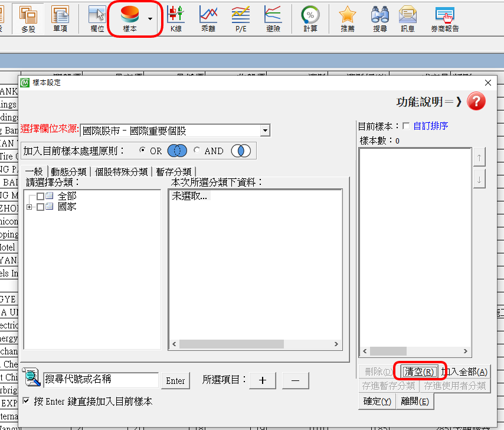
Task: Open the K線 candlestick chart tool
Action: coord(176,18)
